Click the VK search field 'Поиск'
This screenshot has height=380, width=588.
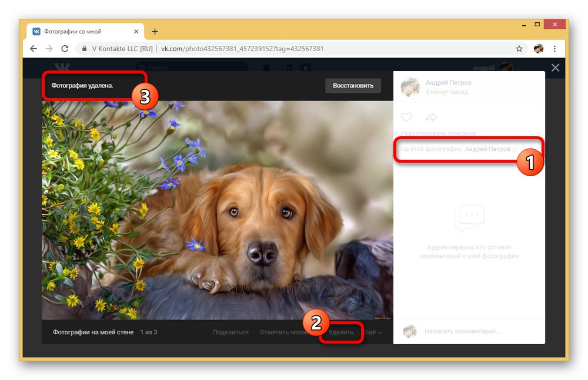click(x=191, y=68)
